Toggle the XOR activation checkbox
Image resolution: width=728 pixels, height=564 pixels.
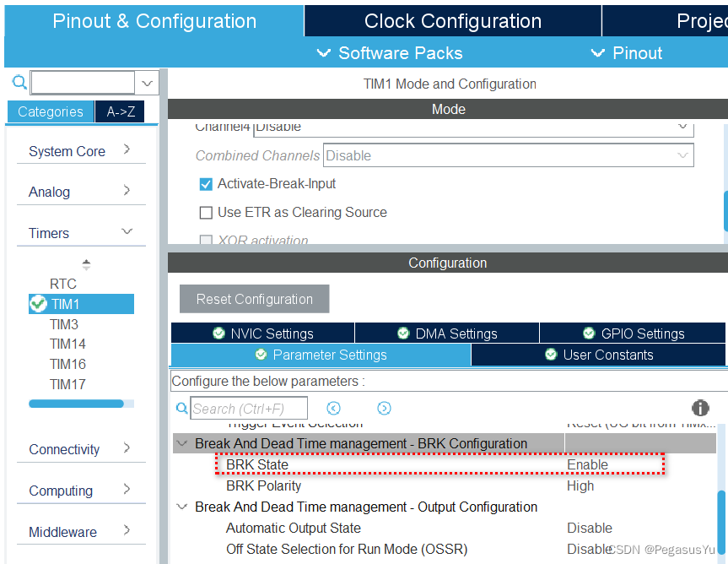pos(206,241)
